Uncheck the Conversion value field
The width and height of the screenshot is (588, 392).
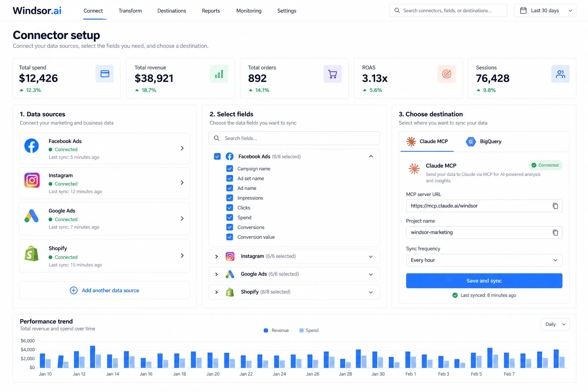coord(230,237)
